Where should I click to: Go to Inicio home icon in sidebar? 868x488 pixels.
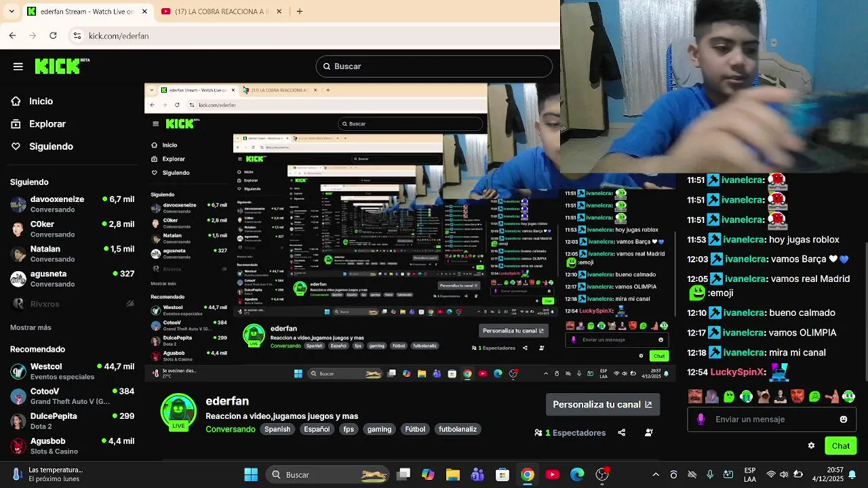tap(16, 101)
